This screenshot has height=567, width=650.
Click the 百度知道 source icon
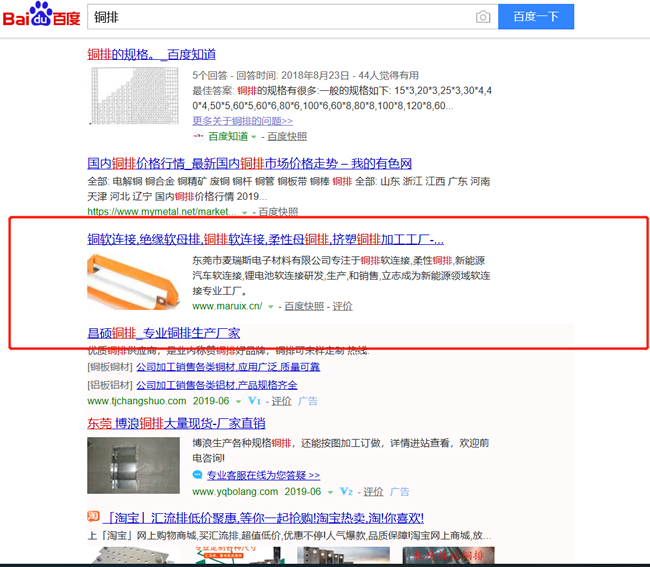(x=198, y=136)
